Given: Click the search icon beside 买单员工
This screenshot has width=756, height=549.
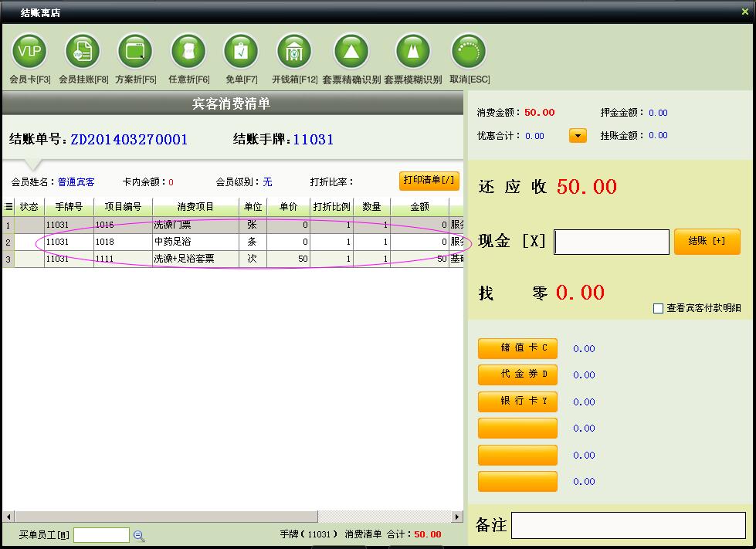Looking at the screenshot, I should tap(139, 535).
